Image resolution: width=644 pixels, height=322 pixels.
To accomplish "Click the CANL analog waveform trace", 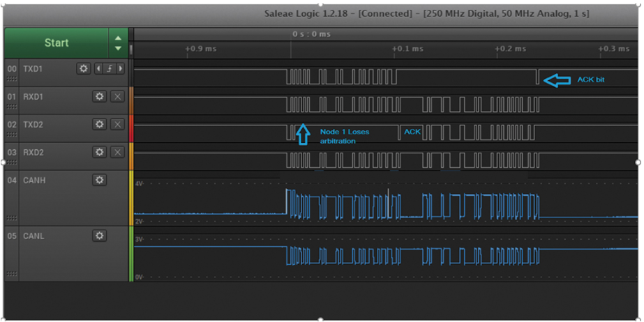I will tap(413, 256).
